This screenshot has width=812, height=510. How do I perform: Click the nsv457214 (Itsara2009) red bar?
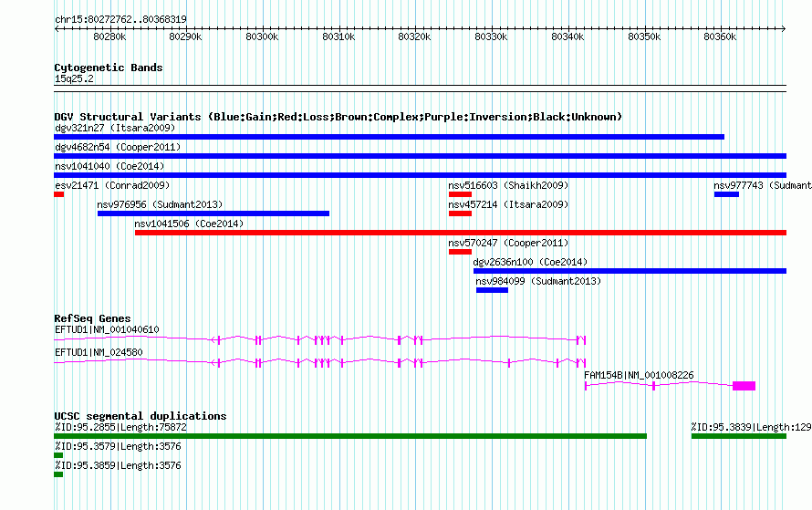coord(461,213)
